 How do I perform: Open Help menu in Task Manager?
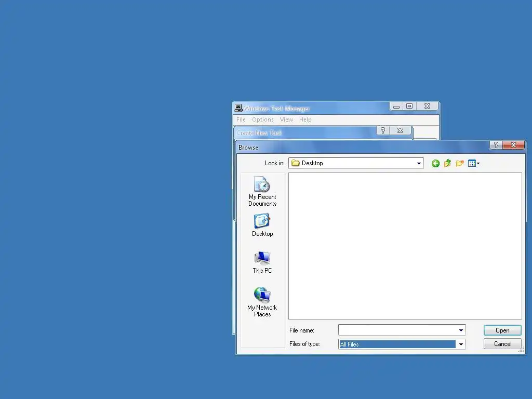pyautogui.click(x=305, y=120)
